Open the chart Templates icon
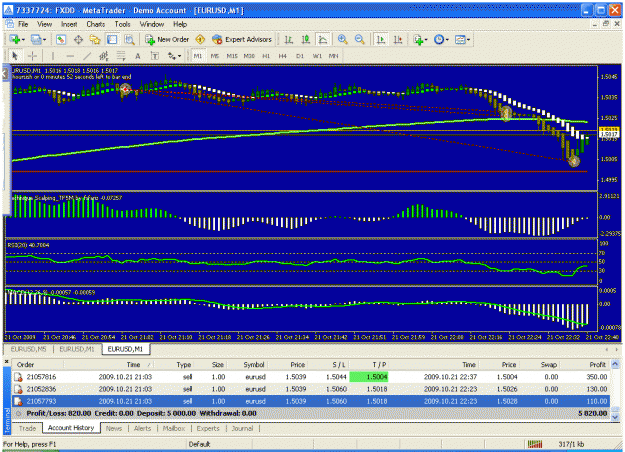 pyautogui.click(x=460, y=39)
